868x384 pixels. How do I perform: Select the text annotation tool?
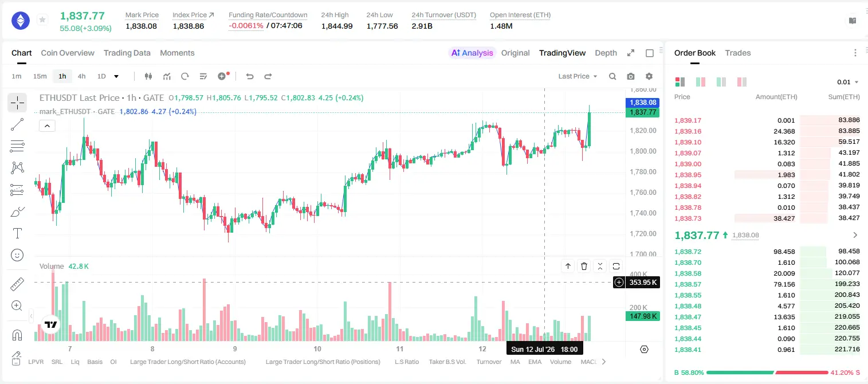(x=17, y=233)
